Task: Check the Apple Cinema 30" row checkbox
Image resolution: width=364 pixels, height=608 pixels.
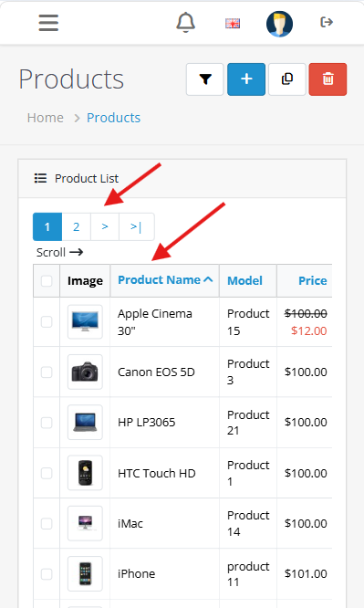Action: pyautogui.click(x=47, y=322)
